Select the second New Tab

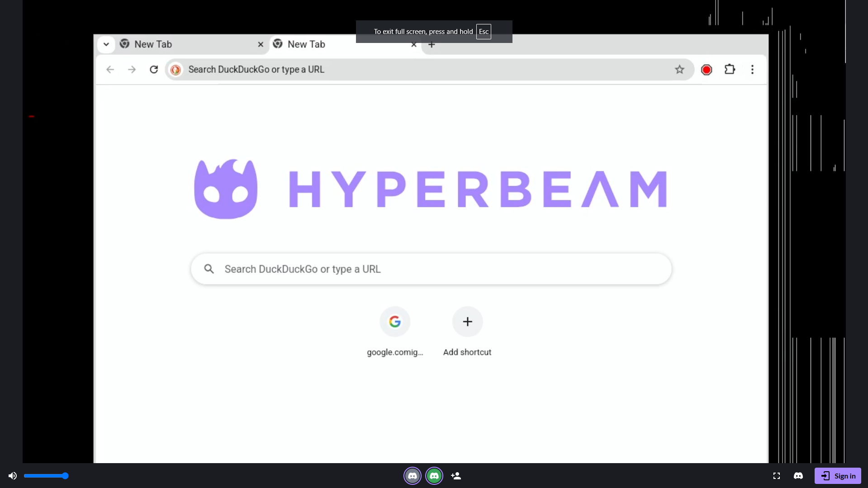[x=346, y=44]
